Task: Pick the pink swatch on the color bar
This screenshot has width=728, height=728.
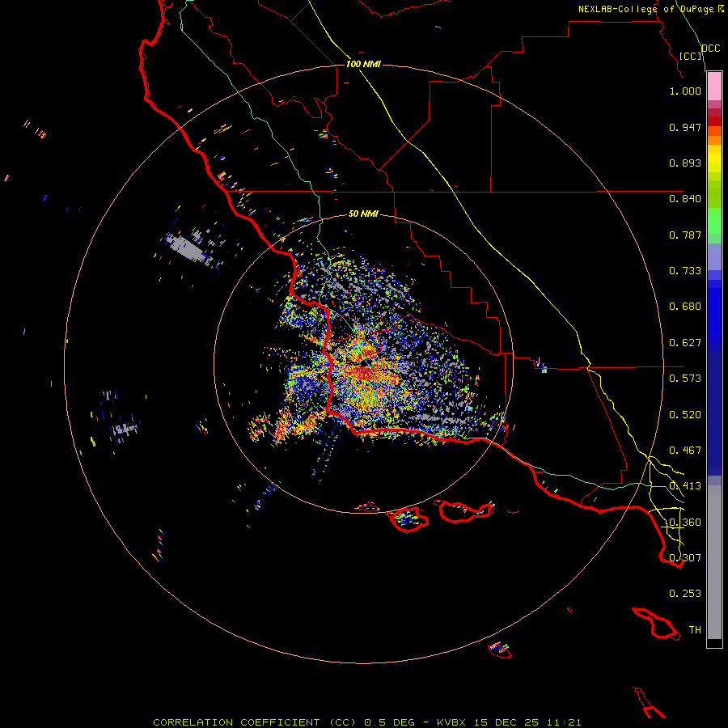Action: [714, 87]
